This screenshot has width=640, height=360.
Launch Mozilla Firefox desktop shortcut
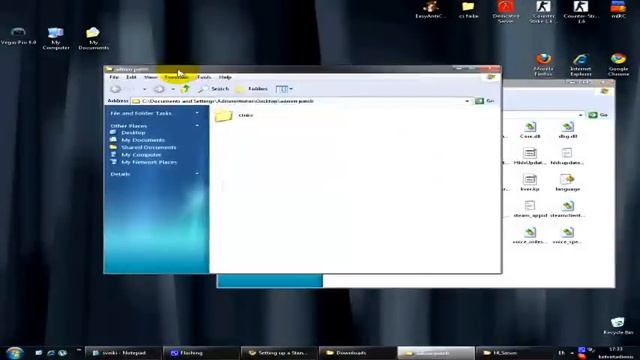(x=543, y=64)
